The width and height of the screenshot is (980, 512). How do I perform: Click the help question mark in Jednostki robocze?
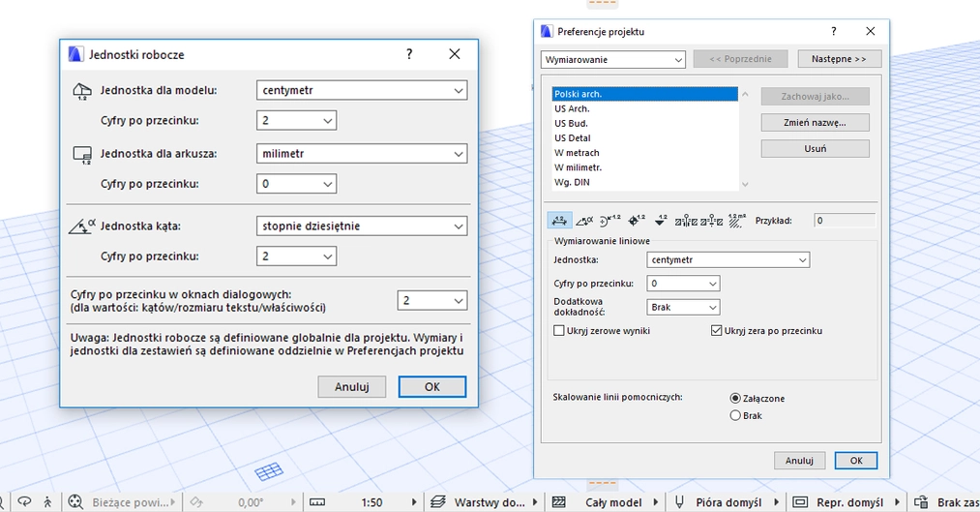(409, 54)
